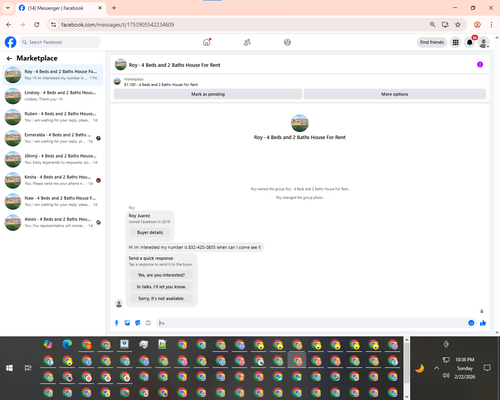Open the emoji picker in message box
Screen dimensions: 500x400
(x=471, y=323)
